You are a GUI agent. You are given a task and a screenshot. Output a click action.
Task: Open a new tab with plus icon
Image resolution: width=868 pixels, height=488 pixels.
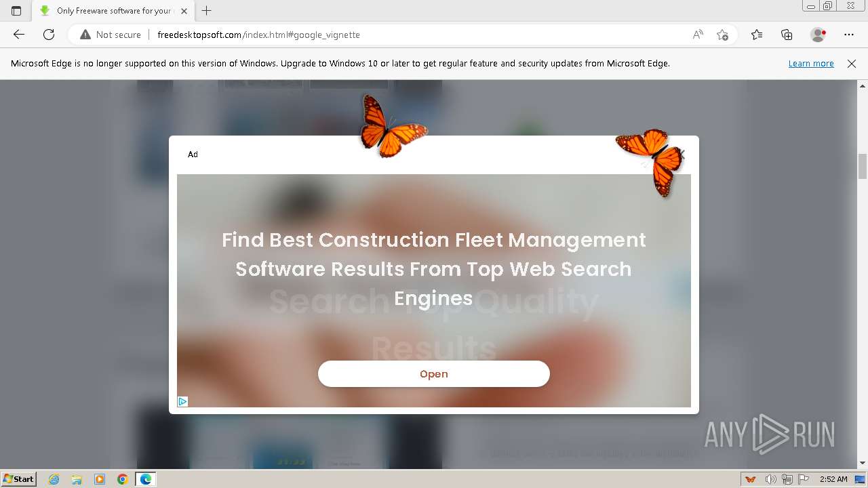[207, 11]
